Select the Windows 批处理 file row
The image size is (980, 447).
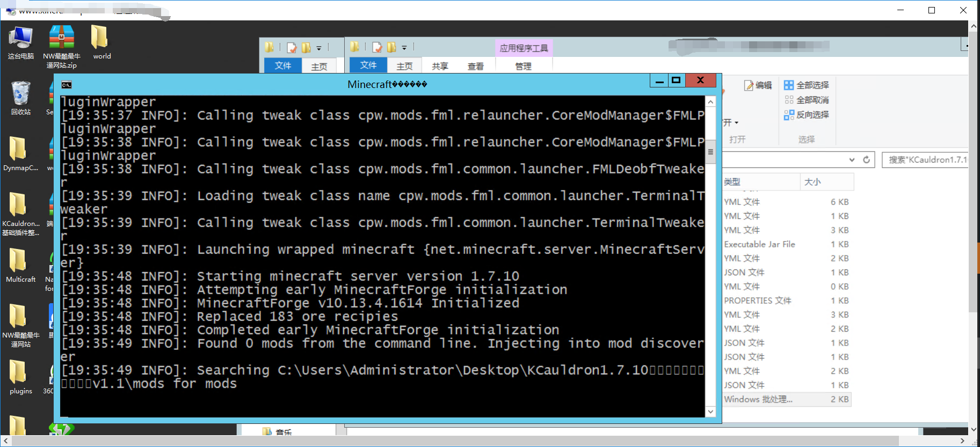[787, 399]
